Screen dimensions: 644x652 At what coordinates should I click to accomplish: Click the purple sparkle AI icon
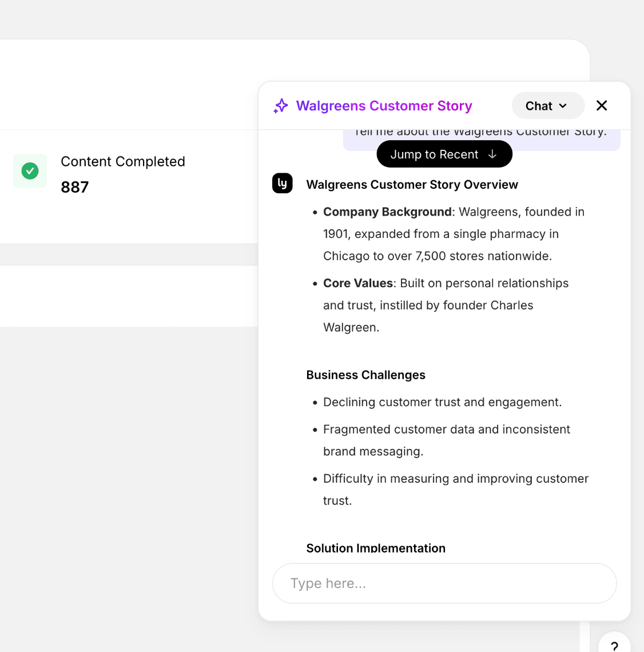click(281, 106)
